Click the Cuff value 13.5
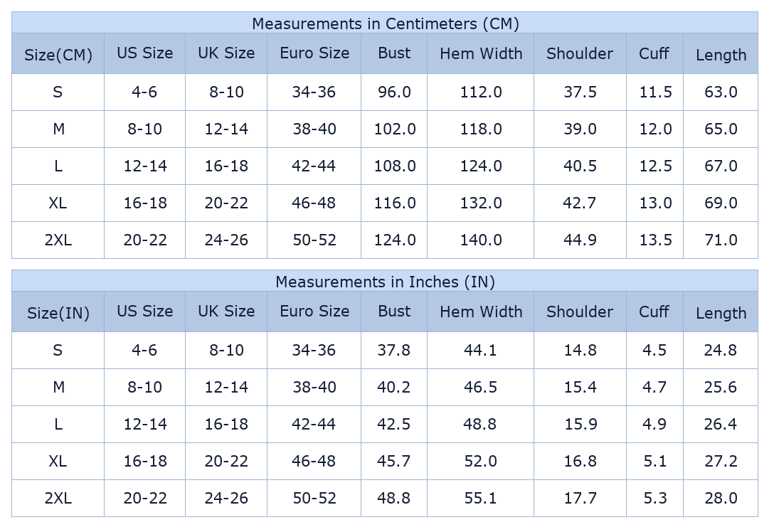 pyautogui.click(x=655, y=240)
